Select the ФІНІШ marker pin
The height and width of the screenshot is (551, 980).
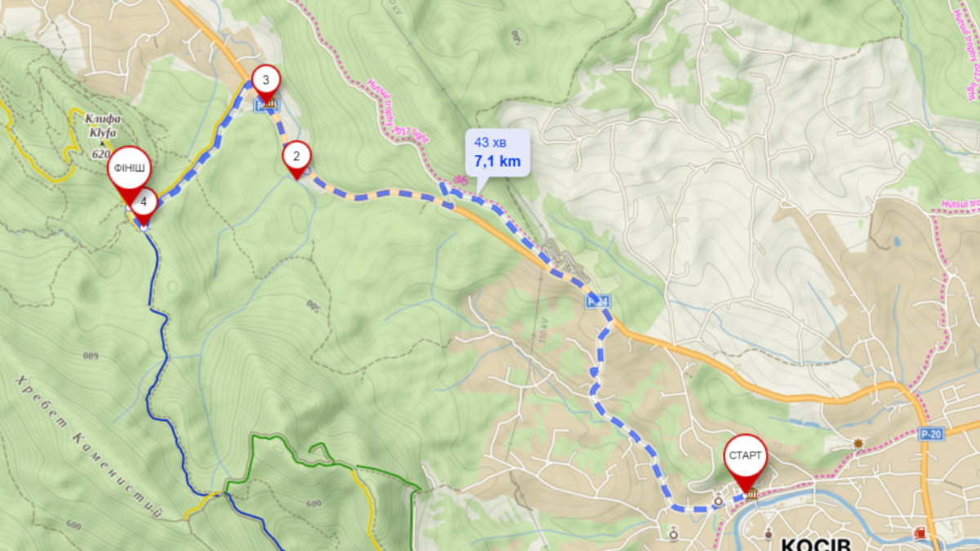point(129,173)
